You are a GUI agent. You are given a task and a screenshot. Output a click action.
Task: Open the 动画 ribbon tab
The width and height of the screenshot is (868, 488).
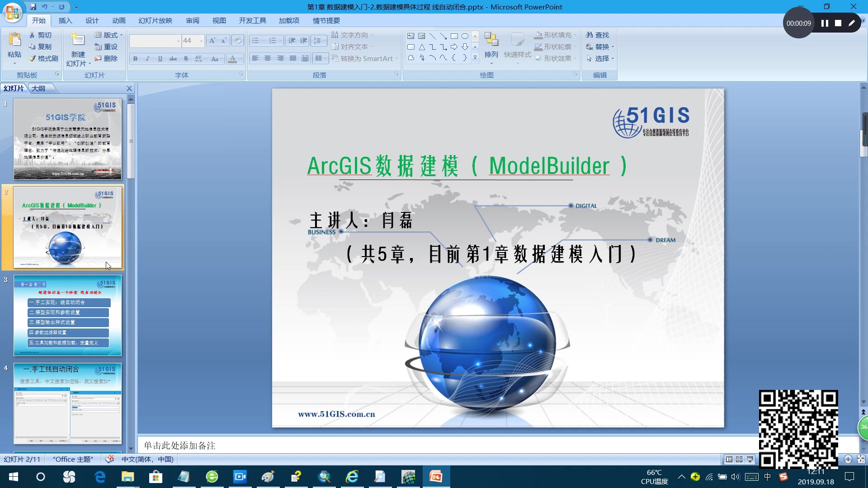(x=118, y=20)
